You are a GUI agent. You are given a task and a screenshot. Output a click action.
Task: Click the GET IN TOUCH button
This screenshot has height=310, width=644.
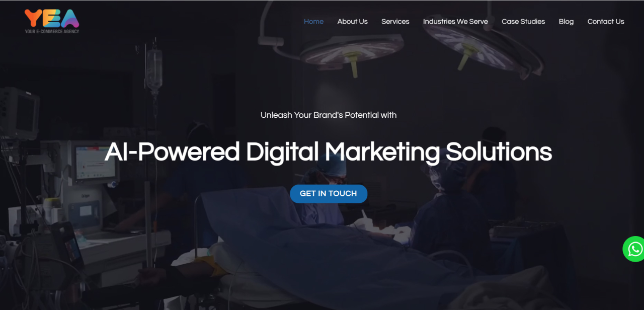[x=329, y=194]
